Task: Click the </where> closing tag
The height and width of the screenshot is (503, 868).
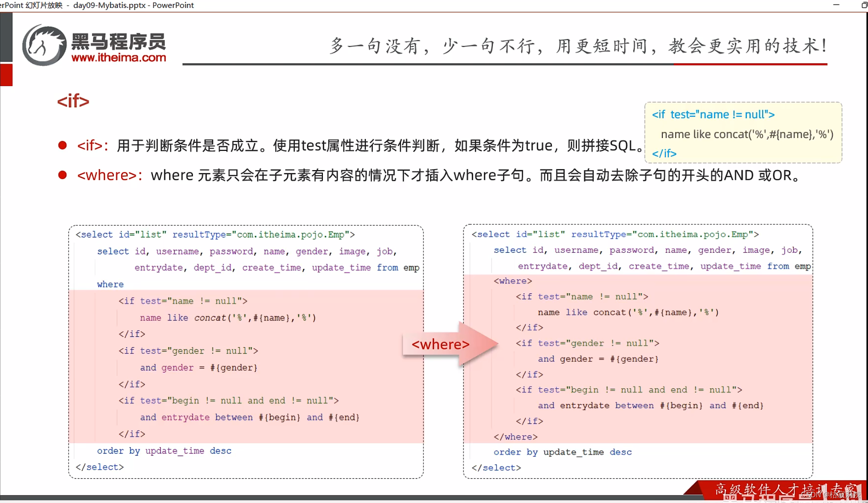Action: 515,437
